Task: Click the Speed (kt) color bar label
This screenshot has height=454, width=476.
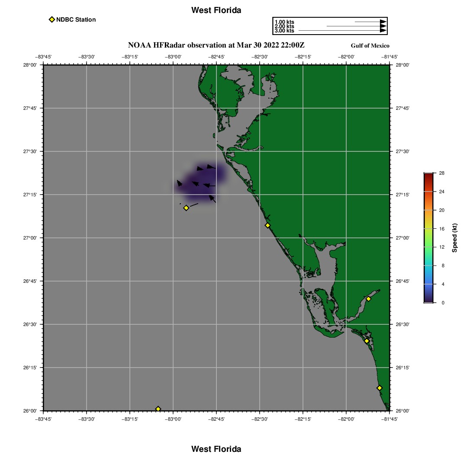Action: pyautogui.click(x=454, y=238)
